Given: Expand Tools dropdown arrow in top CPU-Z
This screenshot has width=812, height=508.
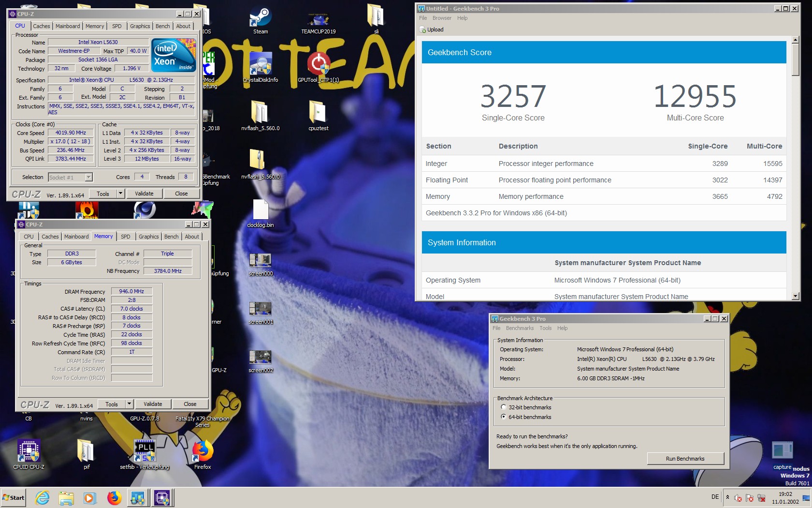Looking at the screenshot, I should [x=120, y=194].
